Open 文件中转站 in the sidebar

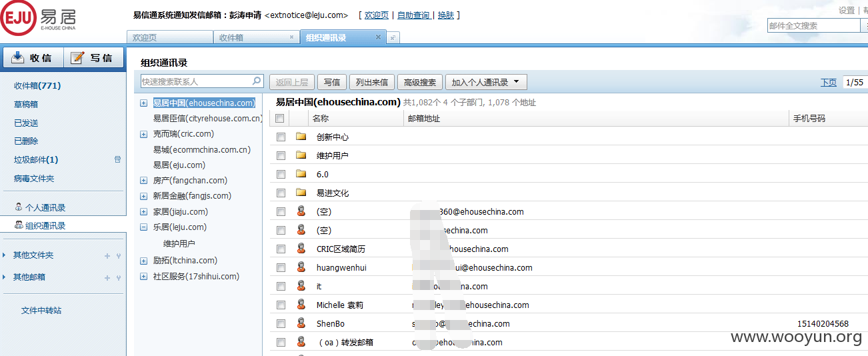pyautogui.click(x=41, y=310)
